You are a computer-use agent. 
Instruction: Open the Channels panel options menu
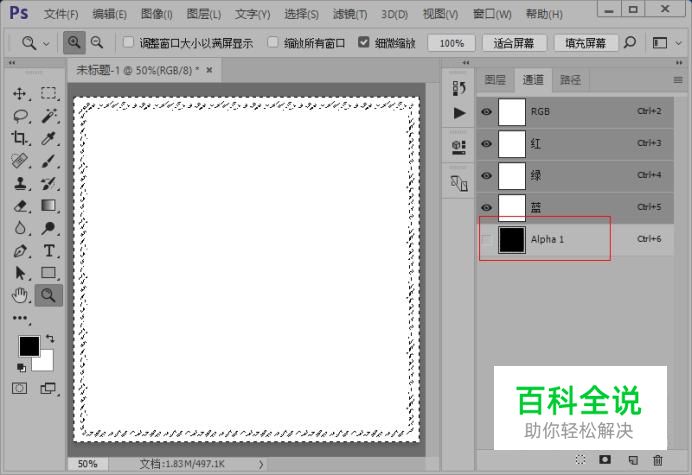pos(678,80)
